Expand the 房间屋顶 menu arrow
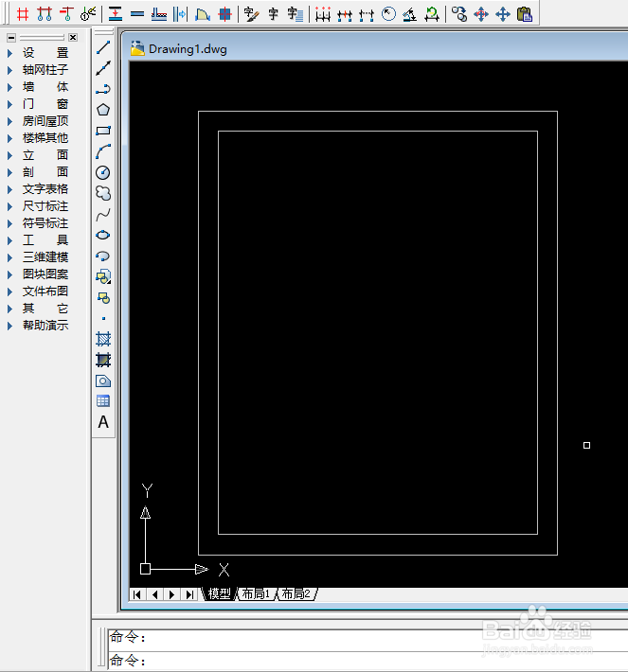Viewport: 628px width, 672px height. pos(9,121)
